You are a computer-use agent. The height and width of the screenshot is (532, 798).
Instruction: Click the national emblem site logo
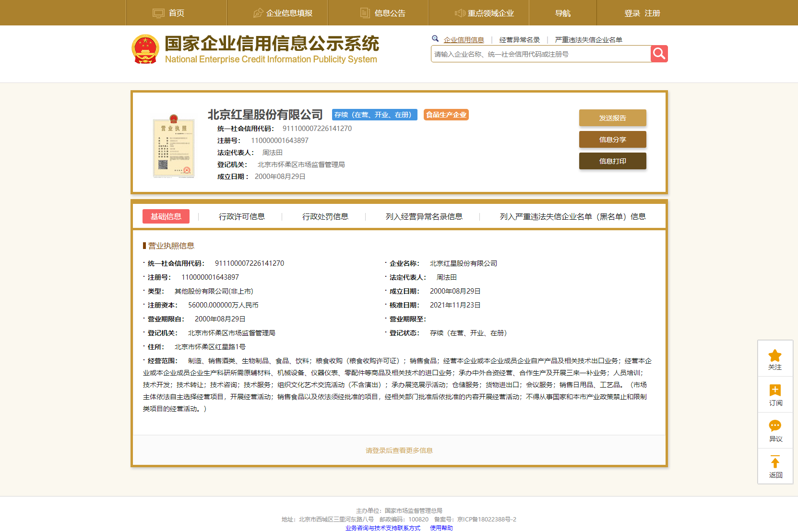(x=145, y=49)
